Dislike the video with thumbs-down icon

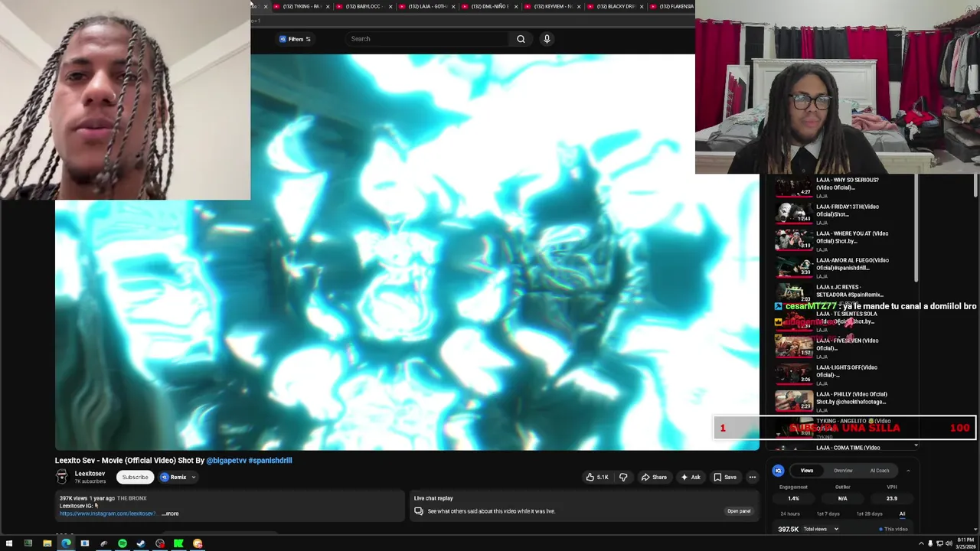pos(623,477)
